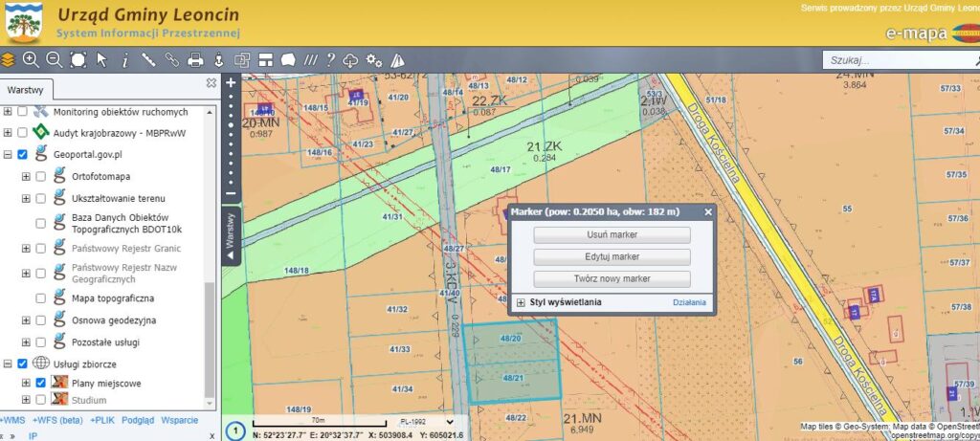
Task: Click the minus zoom-out on map slider
Action: (x=231, y=193)
